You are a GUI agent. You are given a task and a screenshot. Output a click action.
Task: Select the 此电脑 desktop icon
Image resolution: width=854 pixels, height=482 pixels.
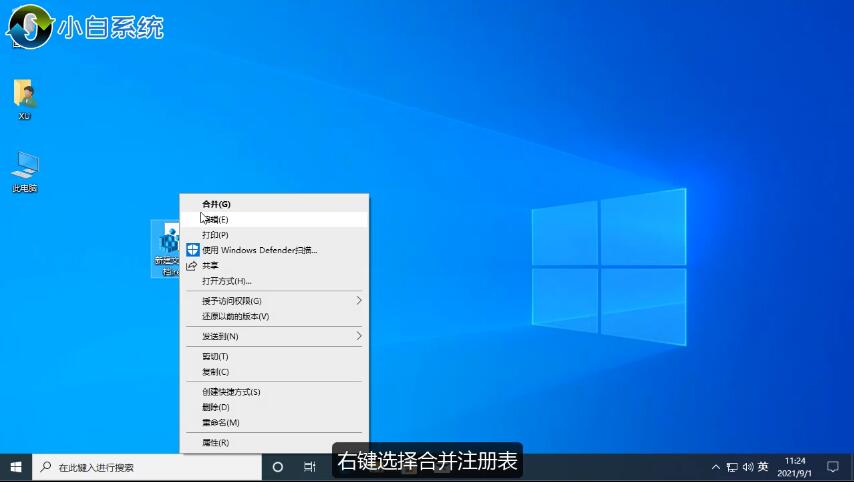25,168
